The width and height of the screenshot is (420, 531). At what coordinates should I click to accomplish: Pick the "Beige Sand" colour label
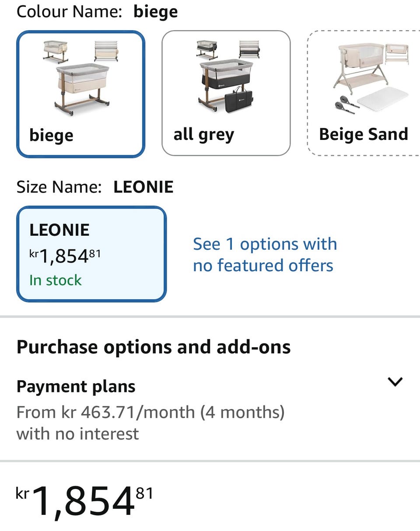(364, 134)
